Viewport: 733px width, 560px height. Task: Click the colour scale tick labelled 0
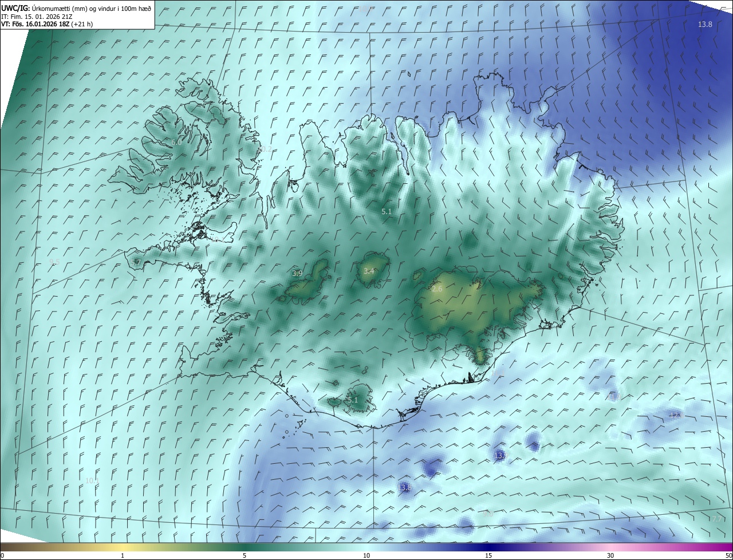click(x=2, y=555)
